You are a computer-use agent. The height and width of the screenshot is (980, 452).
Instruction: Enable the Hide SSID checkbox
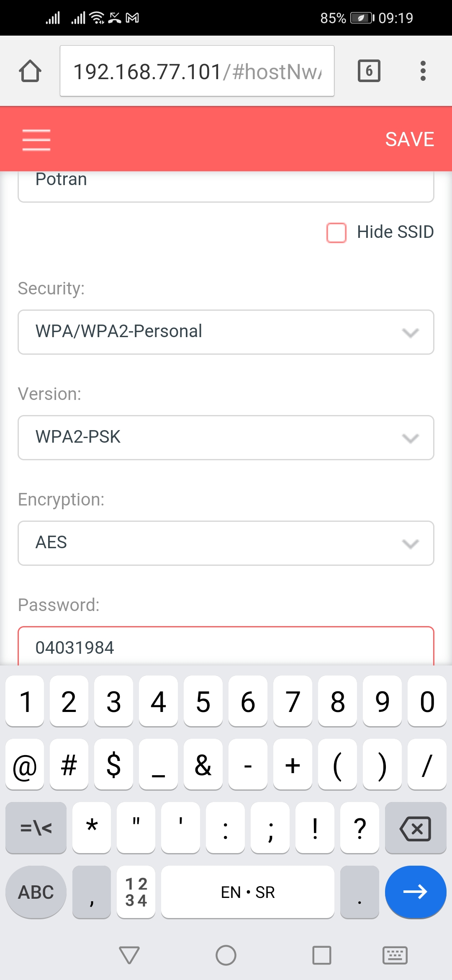click(x=336, y=232)
